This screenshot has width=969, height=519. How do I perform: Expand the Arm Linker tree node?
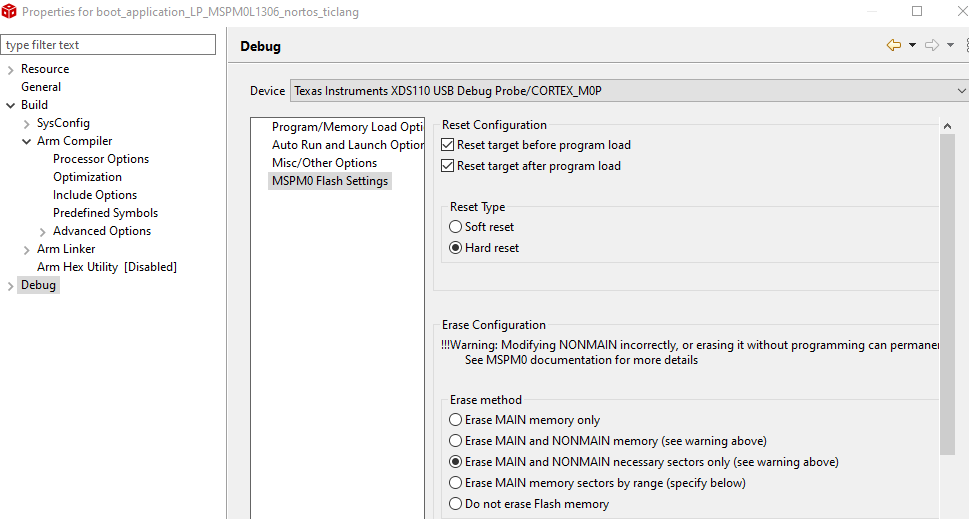[x=27, y=249]
